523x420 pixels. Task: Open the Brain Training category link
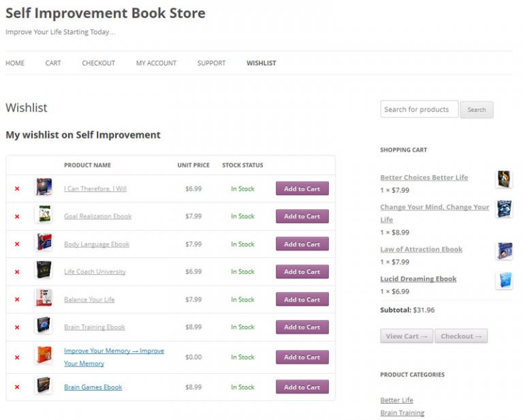[x=402, y=413]
